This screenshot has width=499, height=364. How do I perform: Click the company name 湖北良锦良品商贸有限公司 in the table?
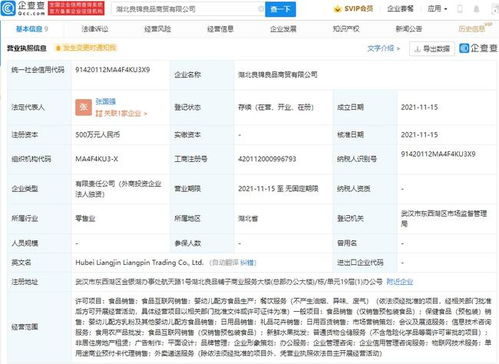point(278,75)
